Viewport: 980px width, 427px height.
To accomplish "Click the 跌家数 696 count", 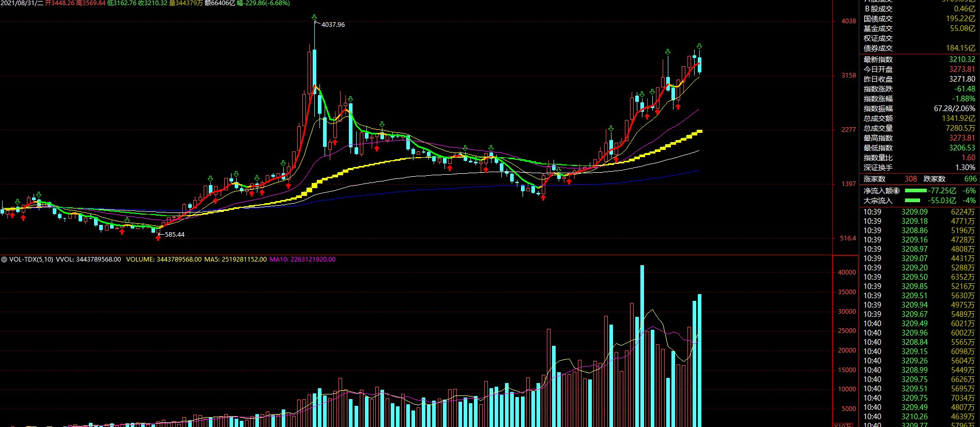I will click(971, 179).
